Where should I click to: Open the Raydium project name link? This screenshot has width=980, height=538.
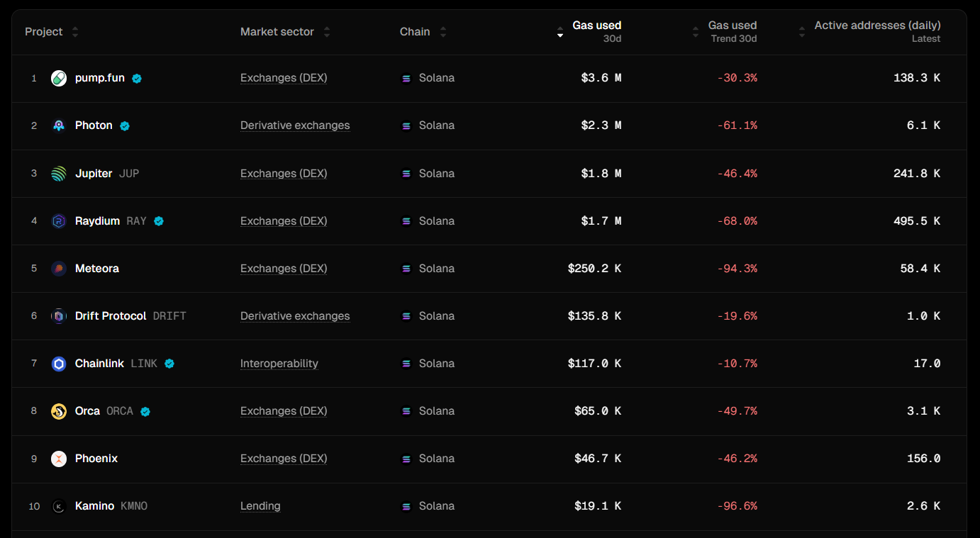[x=98, y=221]
